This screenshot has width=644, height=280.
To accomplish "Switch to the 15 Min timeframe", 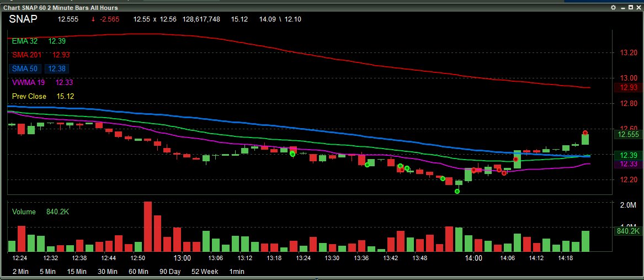I will (x=76, y=271).
